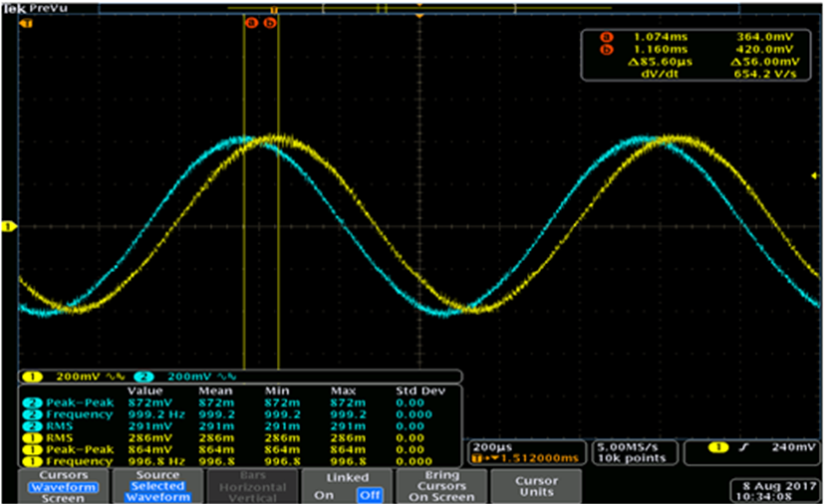Click the 1.512000ms delay readout

click(x=539, y=459)
